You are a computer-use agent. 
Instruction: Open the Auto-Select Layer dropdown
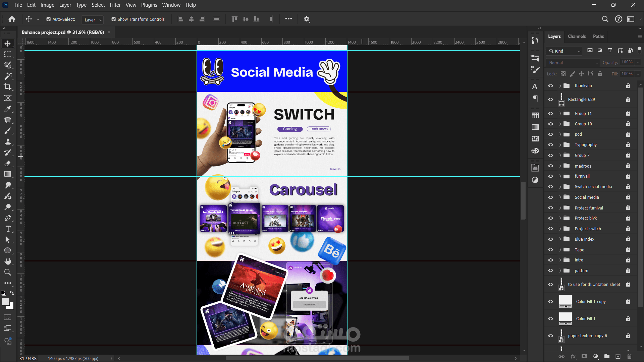92,20
